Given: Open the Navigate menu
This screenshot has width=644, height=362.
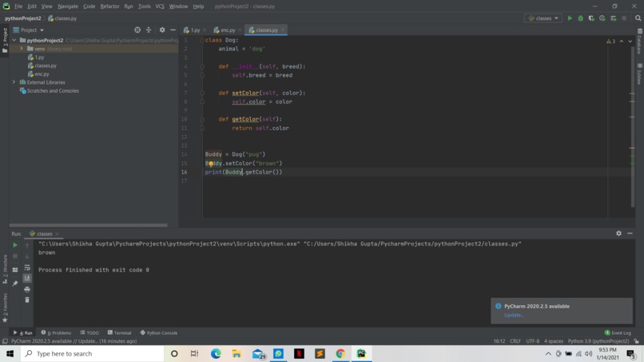Looking at the screenshot, I should tap(68, 6).
